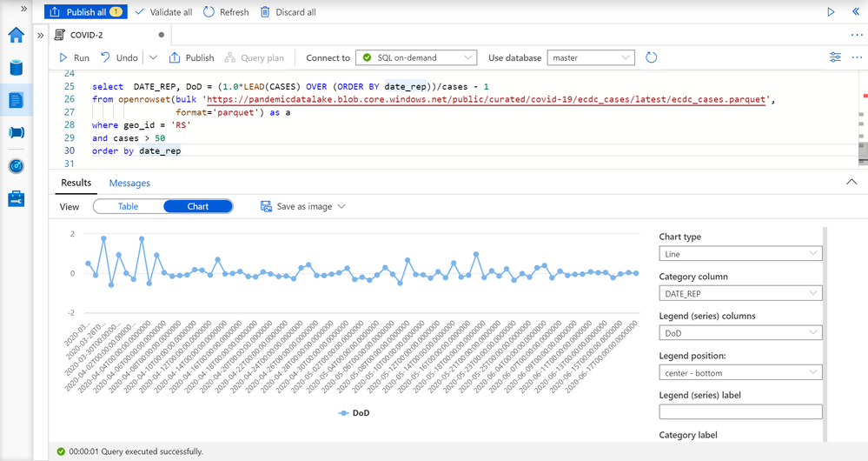Refresh the database list icon
The height and width of the screenshot is (461, 868).
point(651,57)
